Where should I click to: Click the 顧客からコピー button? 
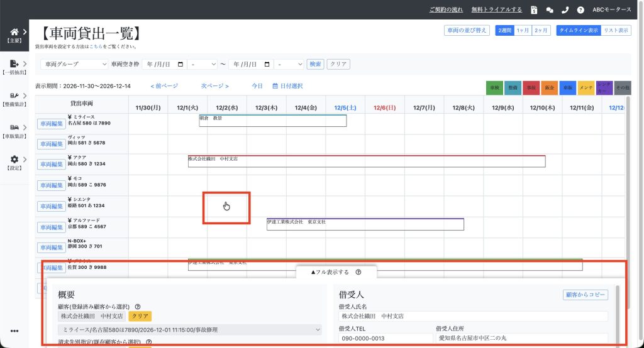tap(586, 295)
